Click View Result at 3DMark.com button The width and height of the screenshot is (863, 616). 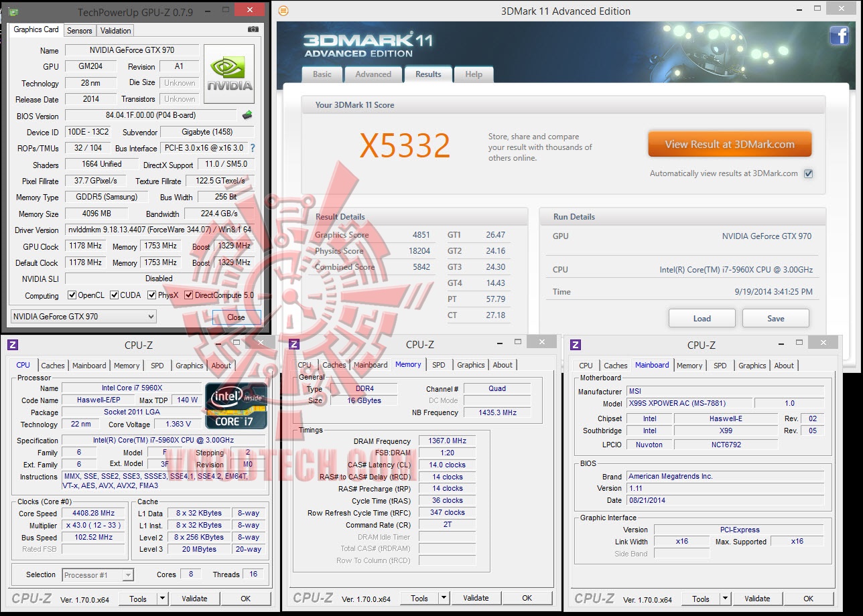[730, 144]
